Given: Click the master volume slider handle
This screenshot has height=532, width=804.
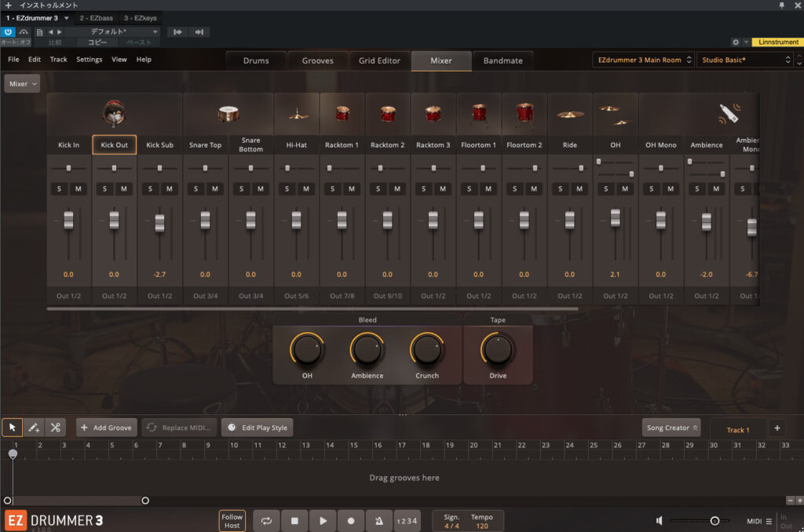Looking at the screenshot, I should 714,521.
